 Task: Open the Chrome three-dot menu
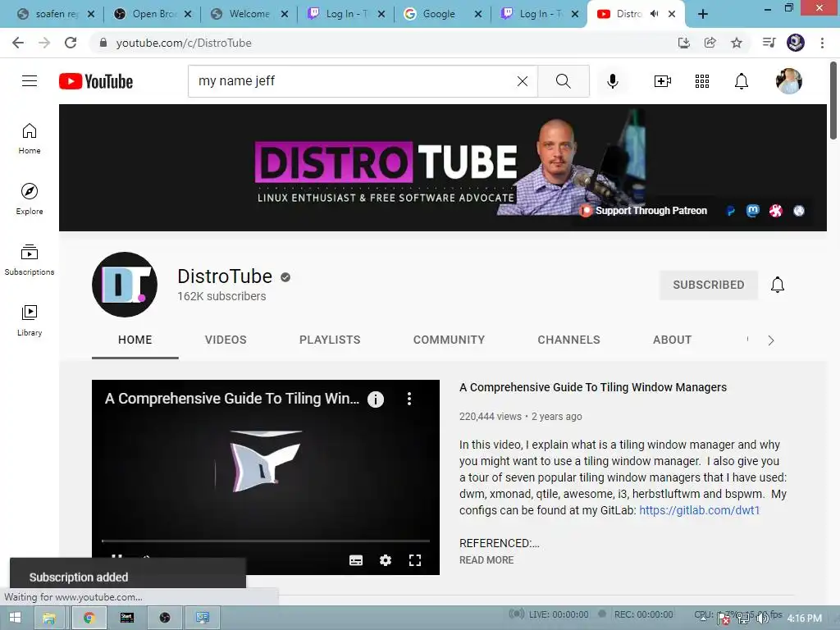pyautogui.click(x=822, y=43)
